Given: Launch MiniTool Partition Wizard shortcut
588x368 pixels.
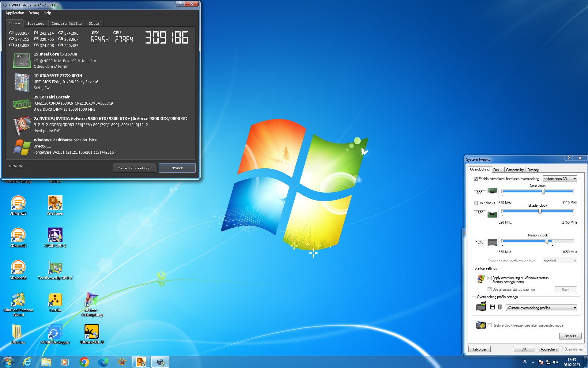Looking at the screenshot, I should click(x=18, y=304).
